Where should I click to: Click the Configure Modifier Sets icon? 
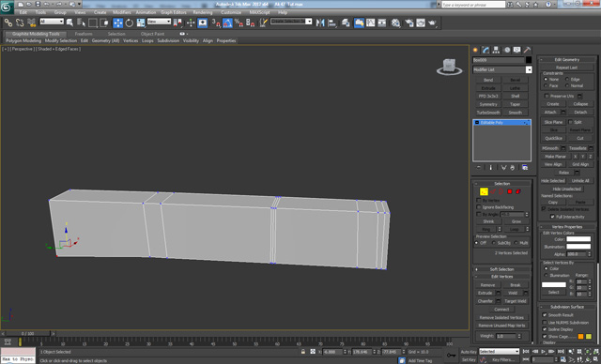[525, 168]
